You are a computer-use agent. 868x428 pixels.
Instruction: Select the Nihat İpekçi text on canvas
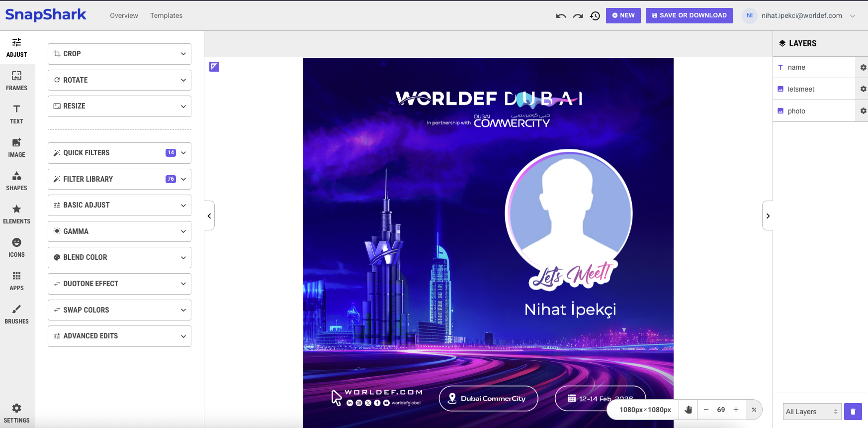[570, 310]
